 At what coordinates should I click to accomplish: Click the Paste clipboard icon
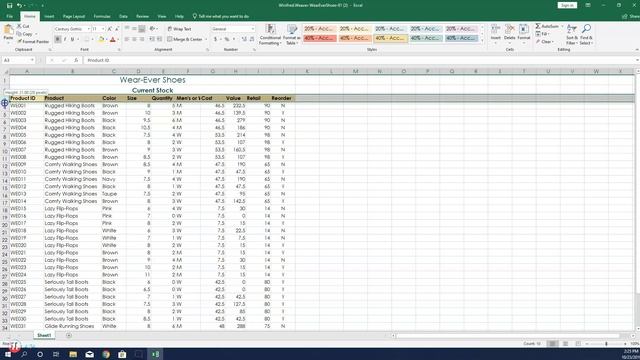8,30
